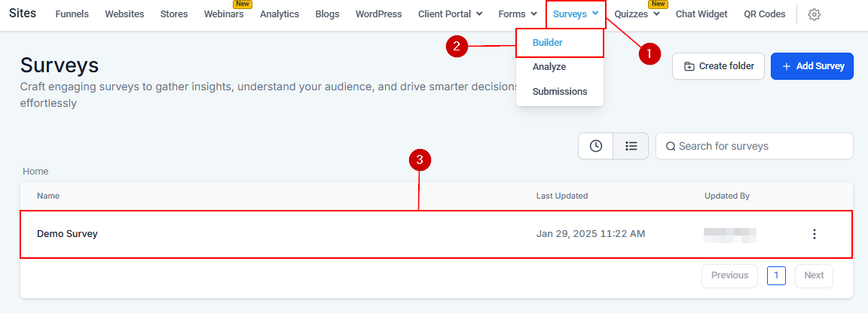Open Demo Survey three-dot actions menu
This screenshot has height=313, width=868.
click(x=814, y=234)
